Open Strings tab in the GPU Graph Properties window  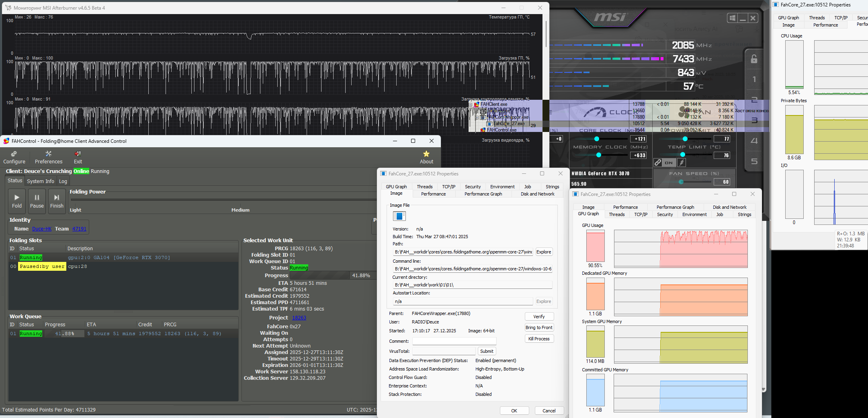744,214
